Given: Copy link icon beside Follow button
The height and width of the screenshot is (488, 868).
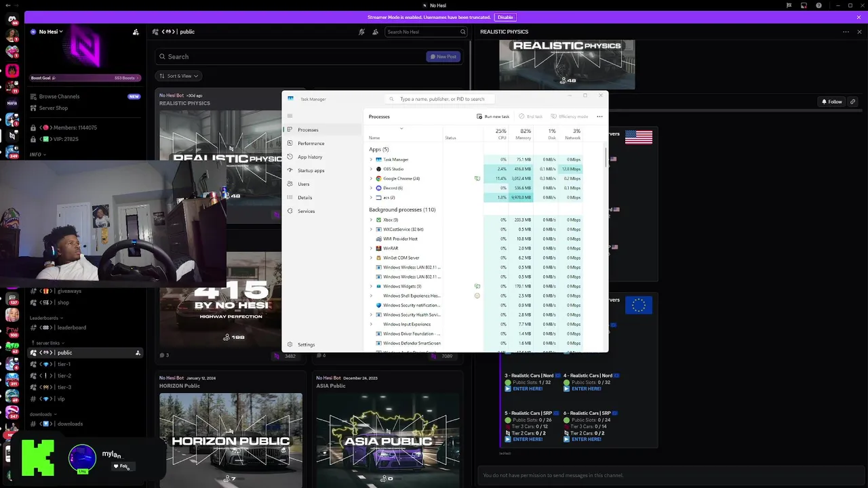Looking at the screenshot, I should coord(853,102).
